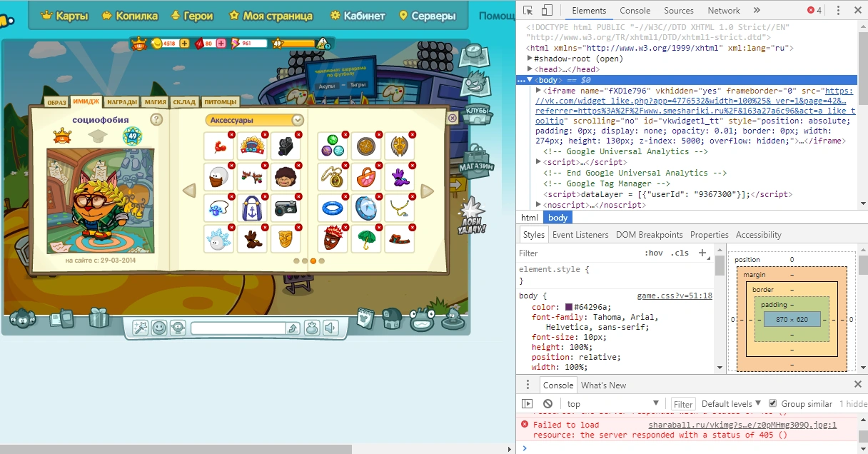Click the fountain statue icon
The image size is (868, 454).
click(452, 318)
